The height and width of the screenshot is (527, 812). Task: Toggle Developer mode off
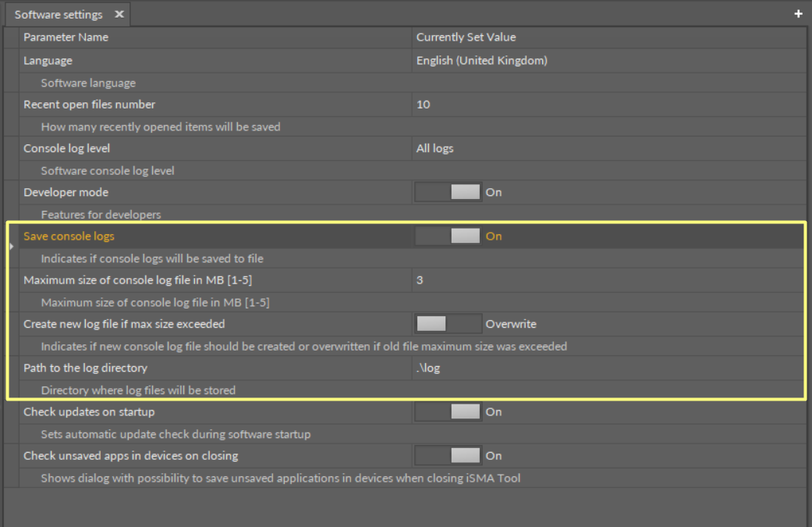pos(448,191)
